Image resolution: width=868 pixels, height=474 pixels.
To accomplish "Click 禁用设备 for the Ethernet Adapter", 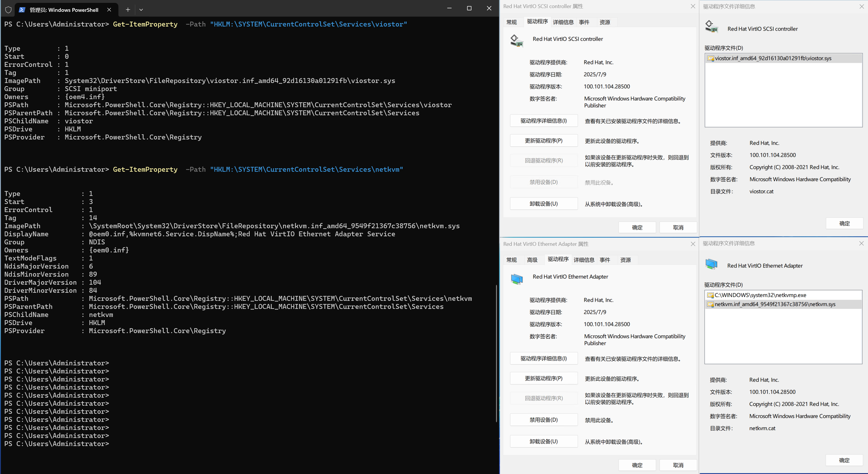I will click(x=543, y=420).
